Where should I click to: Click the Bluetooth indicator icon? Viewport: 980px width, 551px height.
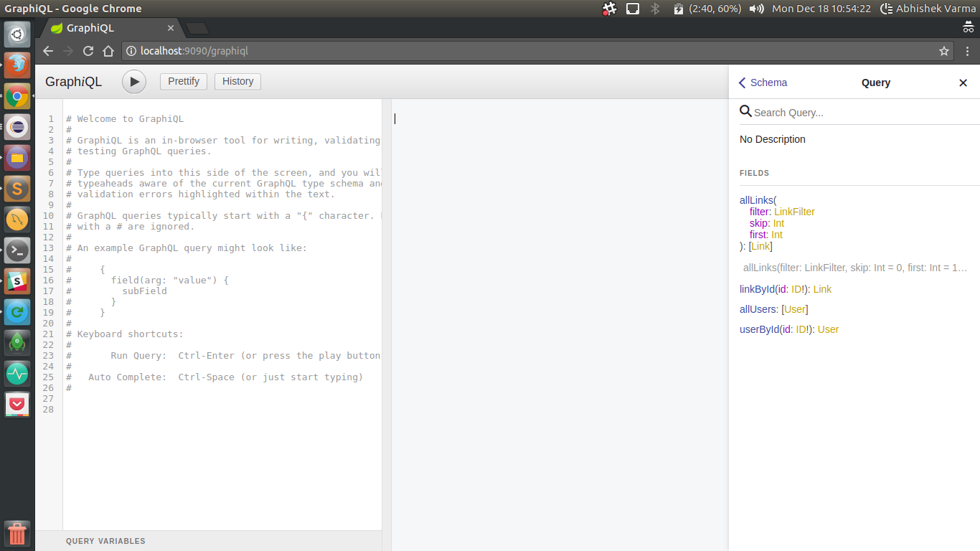pyautogui.click(x=654, y=9)
